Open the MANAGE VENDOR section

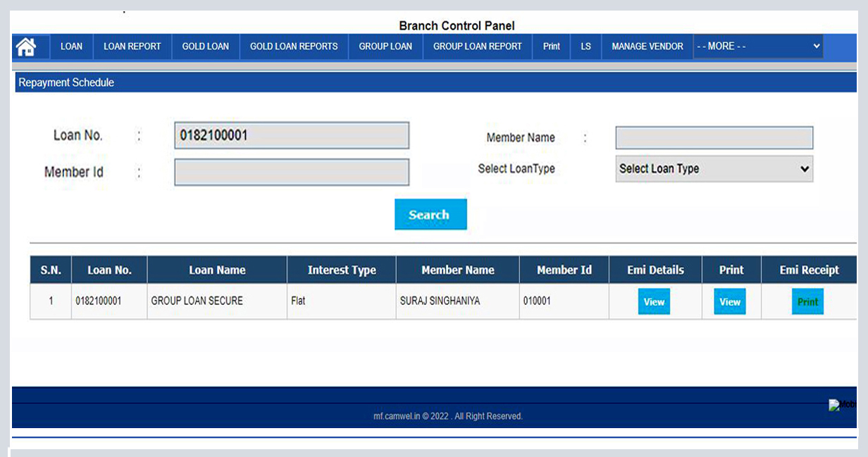(x=646, y=46)
